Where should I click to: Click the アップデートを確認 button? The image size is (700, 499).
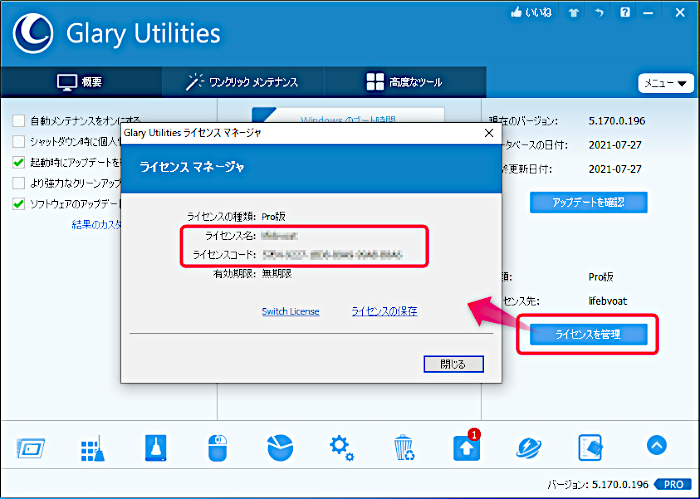(588, 202)
